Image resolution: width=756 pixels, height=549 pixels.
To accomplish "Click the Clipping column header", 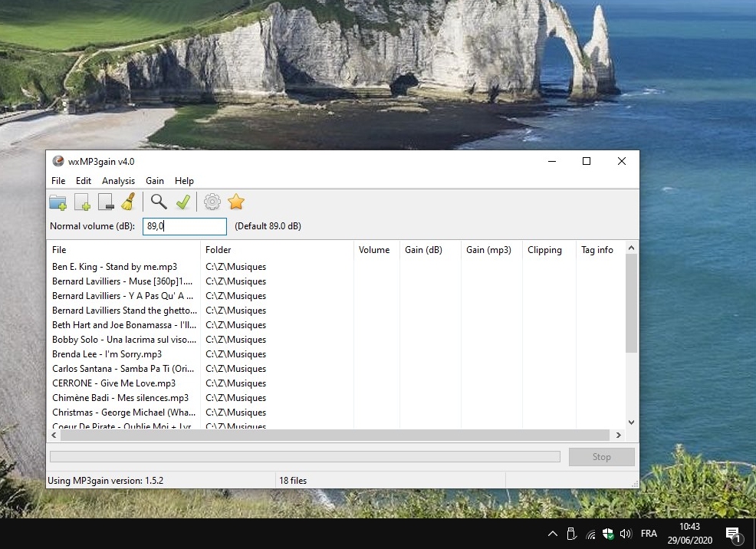I will pos(549,250).
